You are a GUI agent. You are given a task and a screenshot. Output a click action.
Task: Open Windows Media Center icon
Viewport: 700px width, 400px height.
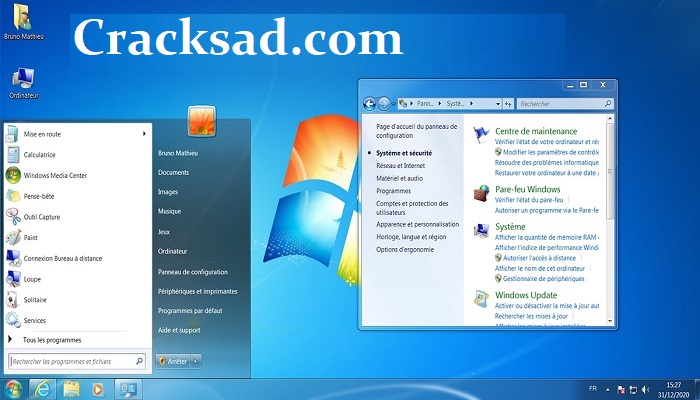point(13,175)
